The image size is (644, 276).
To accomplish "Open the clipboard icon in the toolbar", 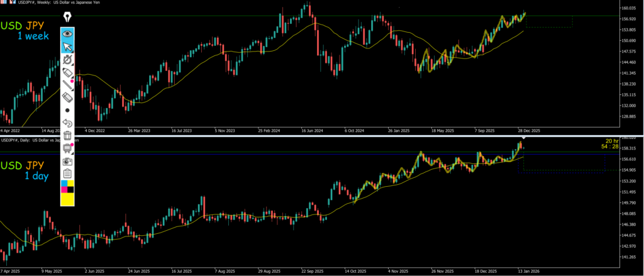I will tap(67, 174).
